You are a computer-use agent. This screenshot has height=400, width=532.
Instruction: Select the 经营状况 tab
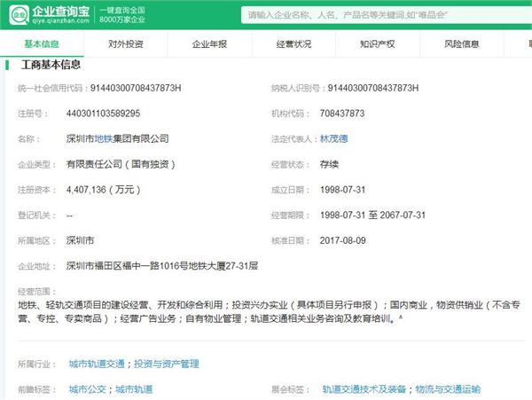click(x=293, y=44)
